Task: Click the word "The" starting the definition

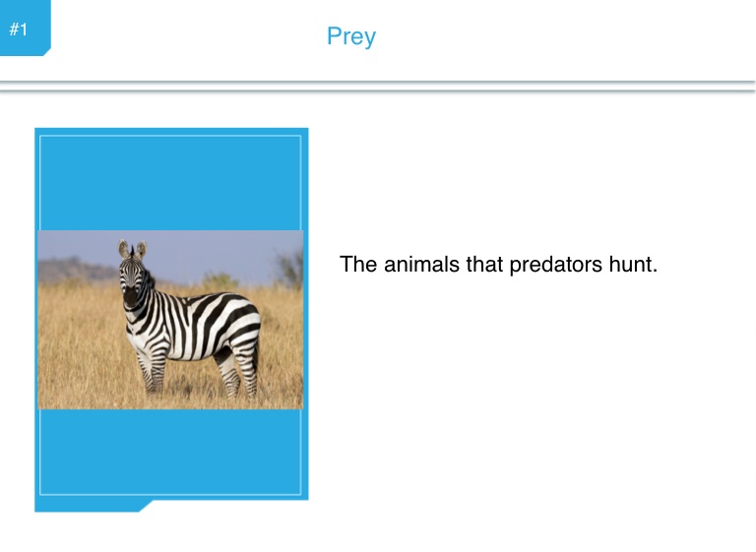Action: (x=356, y=265)
